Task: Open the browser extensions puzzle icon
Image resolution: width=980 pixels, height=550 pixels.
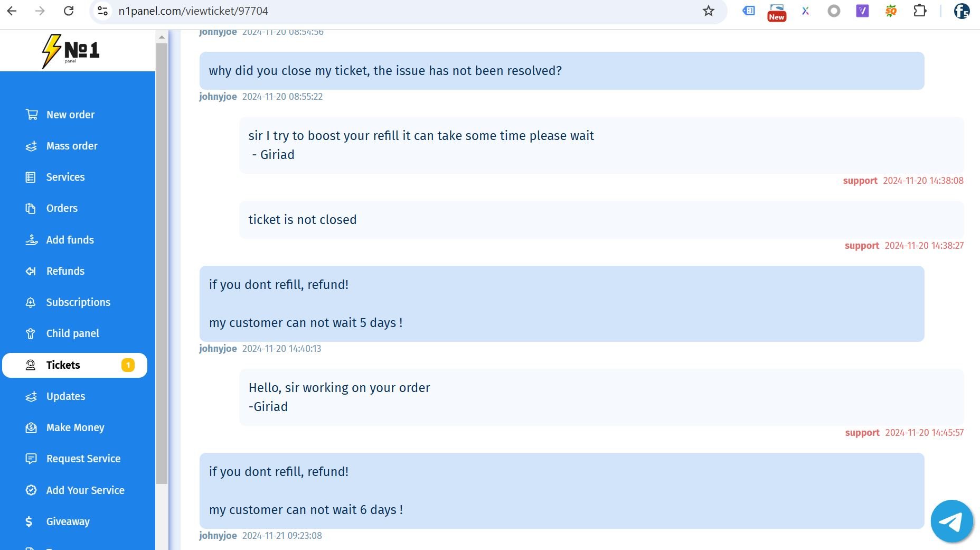Action: click(920, 11)
